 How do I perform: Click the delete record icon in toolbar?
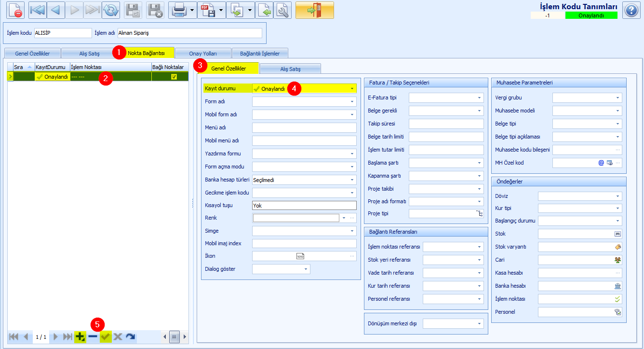pos(15,10)
